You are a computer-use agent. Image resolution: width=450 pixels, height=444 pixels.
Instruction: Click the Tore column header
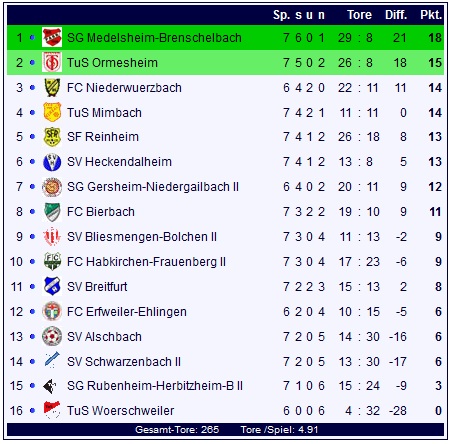pos(359,15)
